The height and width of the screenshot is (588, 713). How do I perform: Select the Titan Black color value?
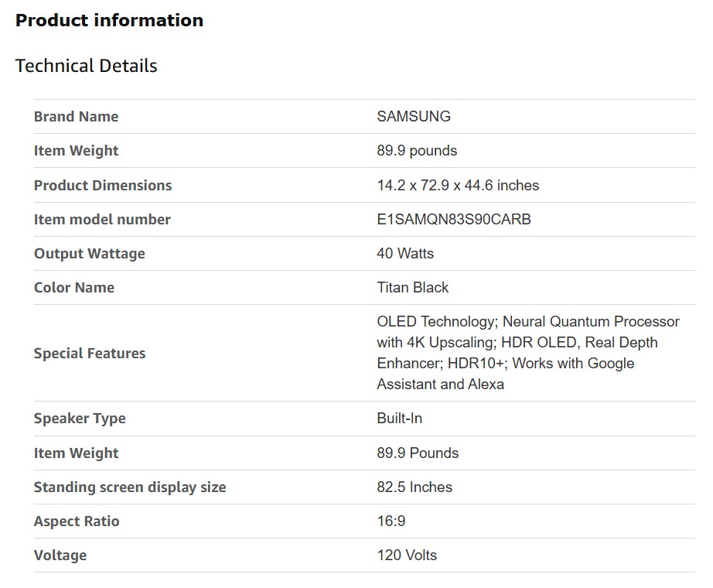(x=412, y=288)
